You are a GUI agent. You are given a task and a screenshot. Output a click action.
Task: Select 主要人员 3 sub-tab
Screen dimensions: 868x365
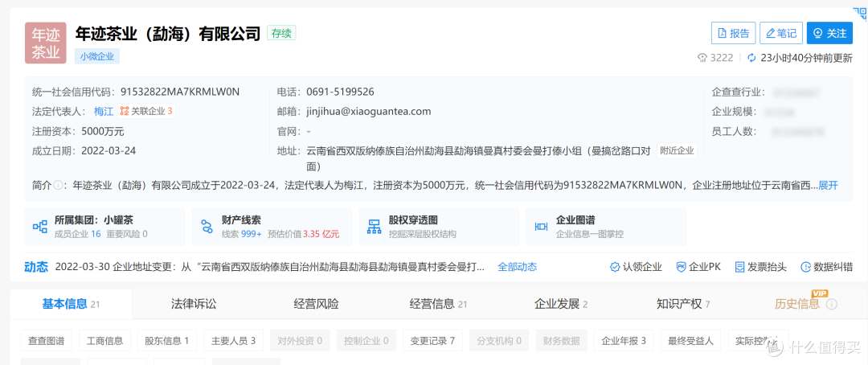(x=233, y=341)
